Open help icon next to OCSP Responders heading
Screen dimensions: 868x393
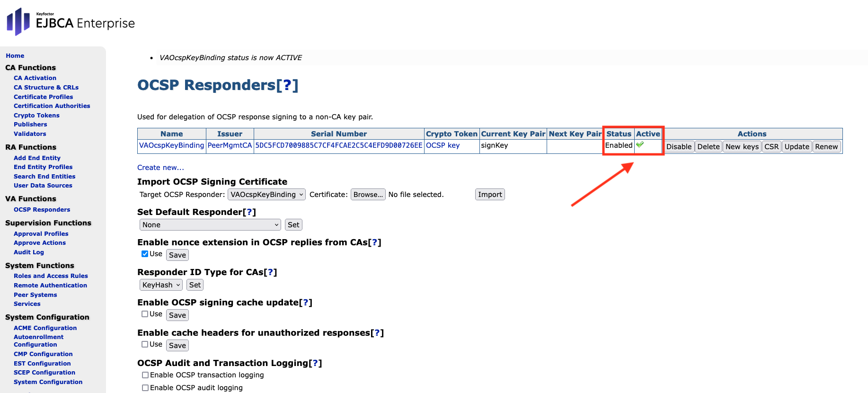click(x=287, y=85)
